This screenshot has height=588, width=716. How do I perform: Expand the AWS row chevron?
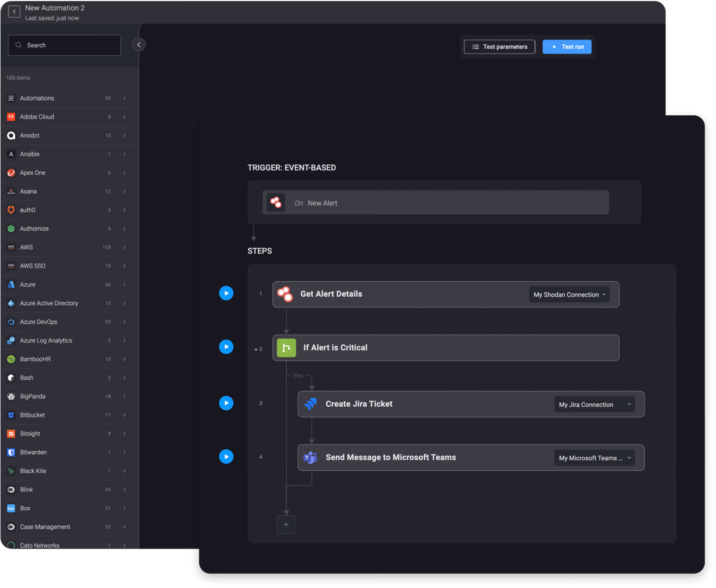coord(125,247)
